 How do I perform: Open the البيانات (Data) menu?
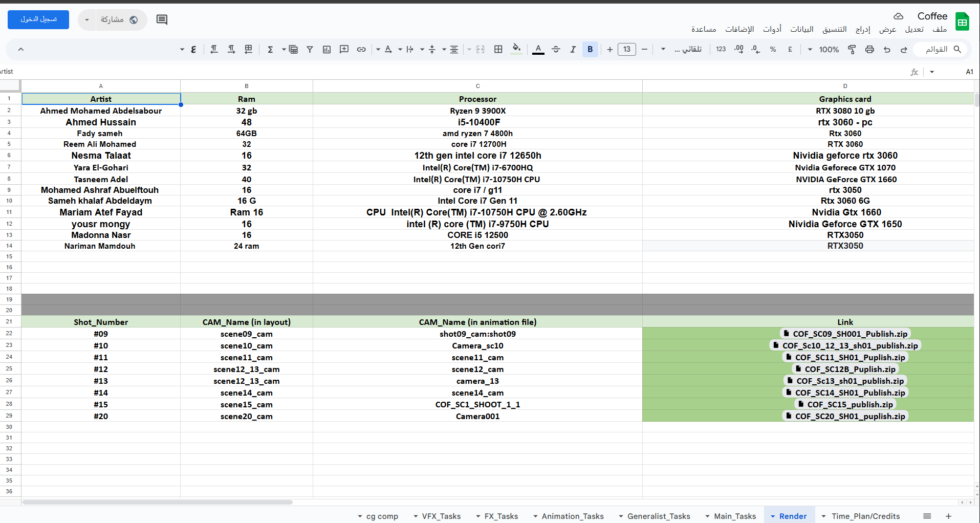(801, 29)
